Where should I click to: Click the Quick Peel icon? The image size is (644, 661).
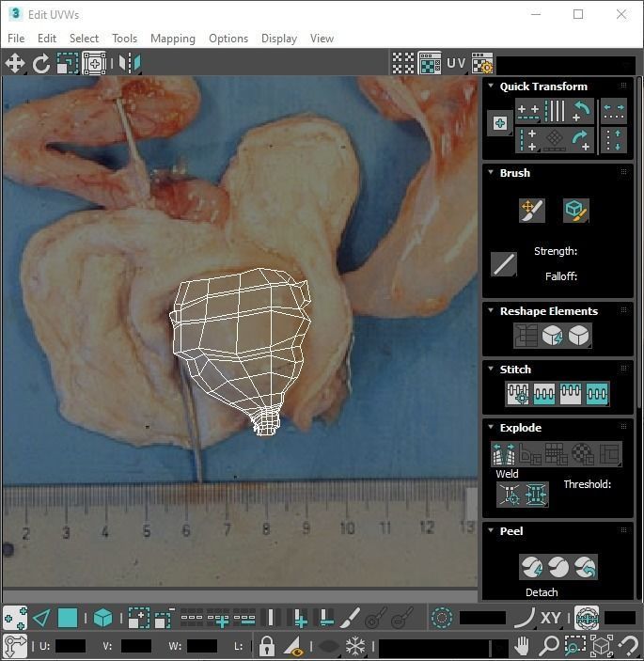pyautogui.click(x=532, y=567)
